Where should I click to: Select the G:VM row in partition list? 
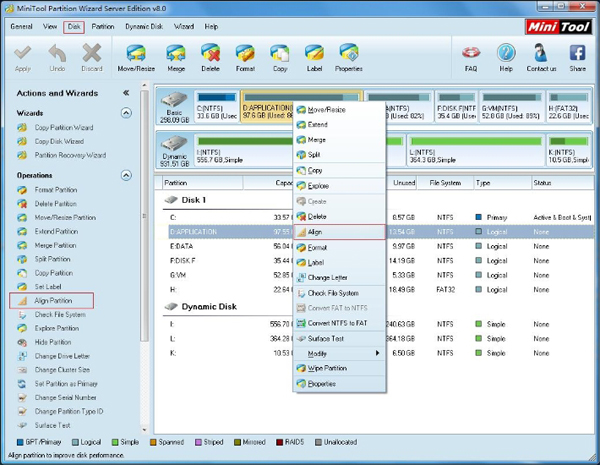381,275
